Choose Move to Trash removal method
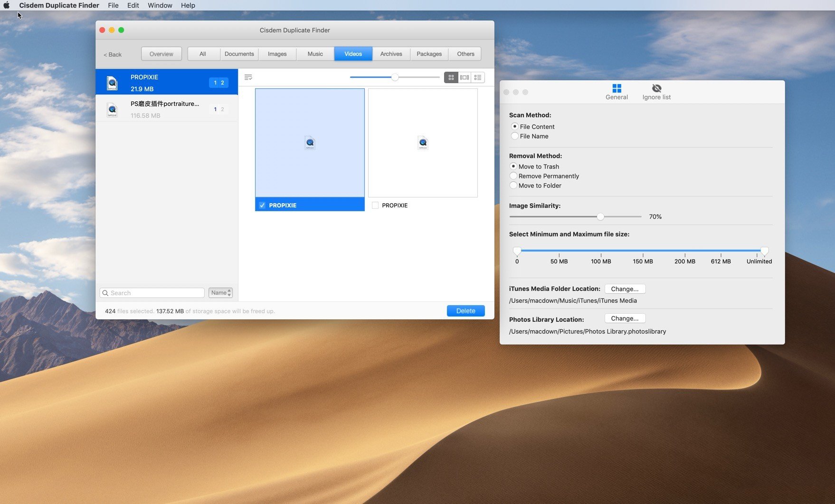 coord(513,166)
